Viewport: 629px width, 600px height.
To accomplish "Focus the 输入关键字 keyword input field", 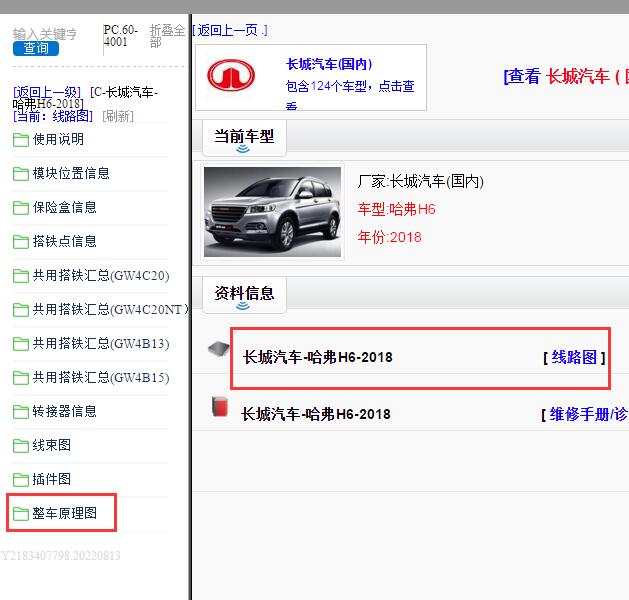I will coord(45,34).
